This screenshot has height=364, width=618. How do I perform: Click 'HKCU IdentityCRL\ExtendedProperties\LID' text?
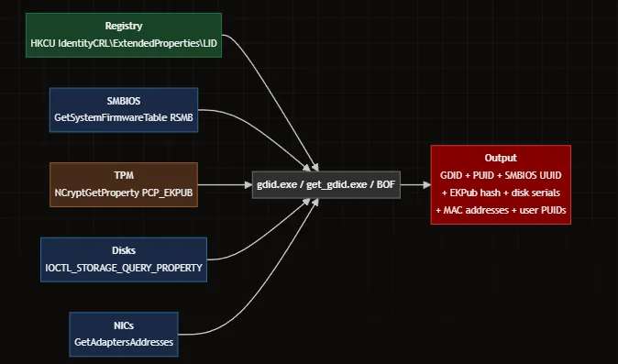point(124,43)
